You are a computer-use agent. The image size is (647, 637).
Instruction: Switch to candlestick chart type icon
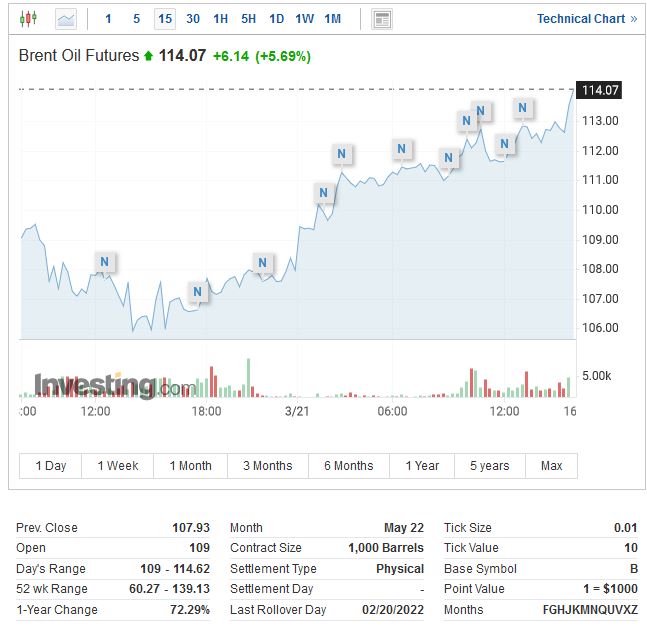[27, 18]
